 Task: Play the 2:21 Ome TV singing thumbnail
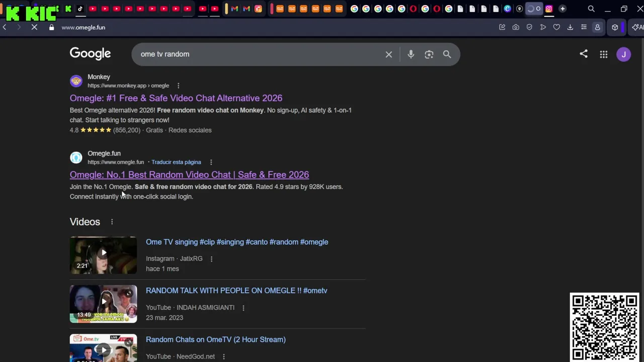pyautogui.click(x=103, y=255)
